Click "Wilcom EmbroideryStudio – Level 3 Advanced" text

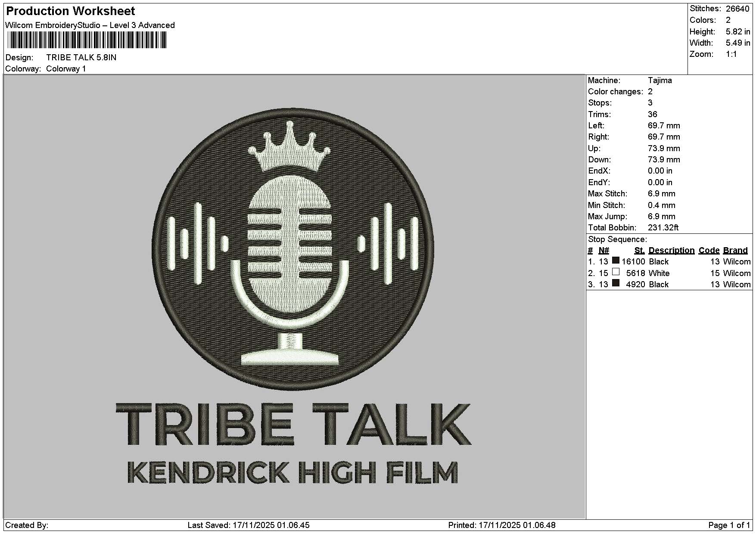[x=90, y=25]
